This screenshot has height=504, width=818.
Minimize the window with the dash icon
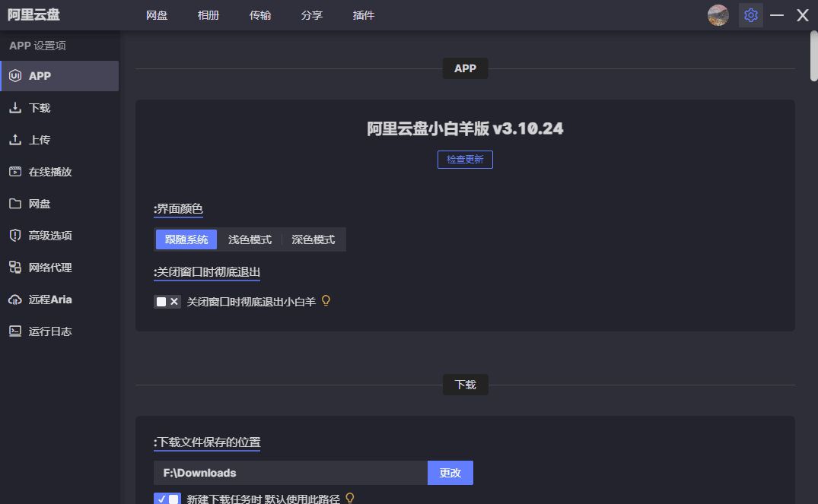click(777, 15)
